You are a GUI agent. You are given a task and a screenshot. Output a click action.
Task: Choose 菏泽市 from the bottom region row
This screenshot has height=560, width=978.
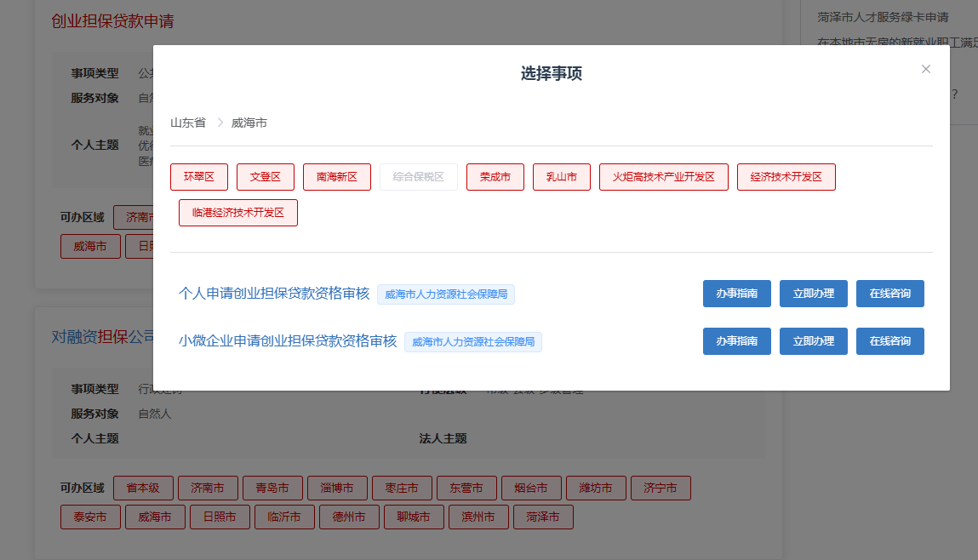pyautogui.click(x=543, y=517)
